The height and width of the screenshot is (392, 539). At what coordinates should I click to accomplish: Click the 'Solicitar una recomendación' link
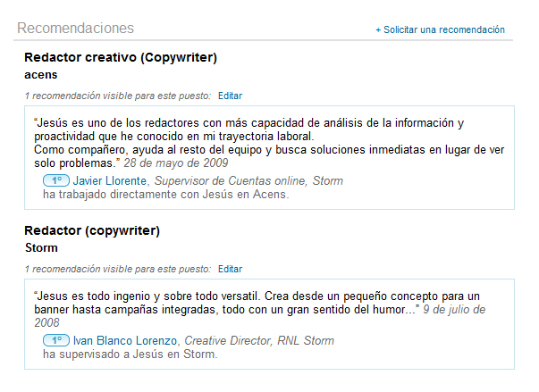(x=440, y=29)
